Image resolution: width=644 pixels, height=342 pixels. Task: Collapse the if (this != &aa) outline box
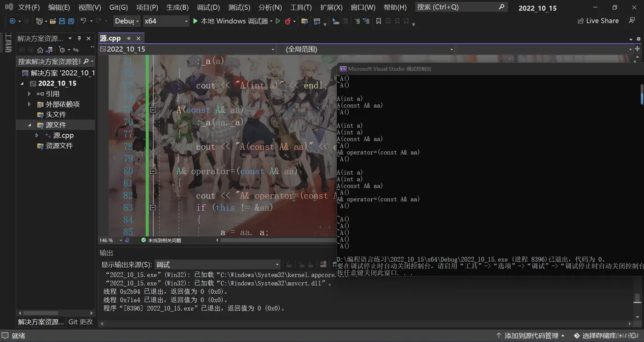(x=153, y=208)
